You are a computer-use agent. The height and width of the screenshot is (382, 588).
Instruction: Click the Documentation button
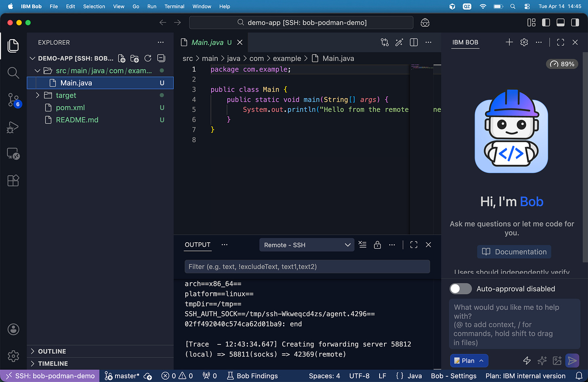(x=514, y=252)
